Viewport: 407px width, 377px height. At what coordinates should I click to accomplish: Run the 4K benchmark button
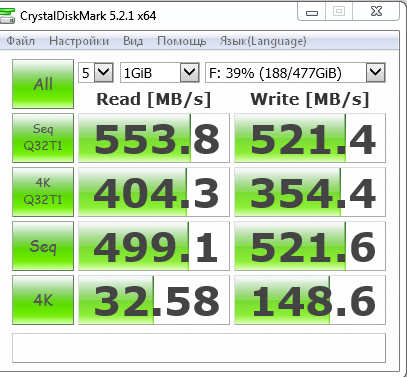(43, 300)
